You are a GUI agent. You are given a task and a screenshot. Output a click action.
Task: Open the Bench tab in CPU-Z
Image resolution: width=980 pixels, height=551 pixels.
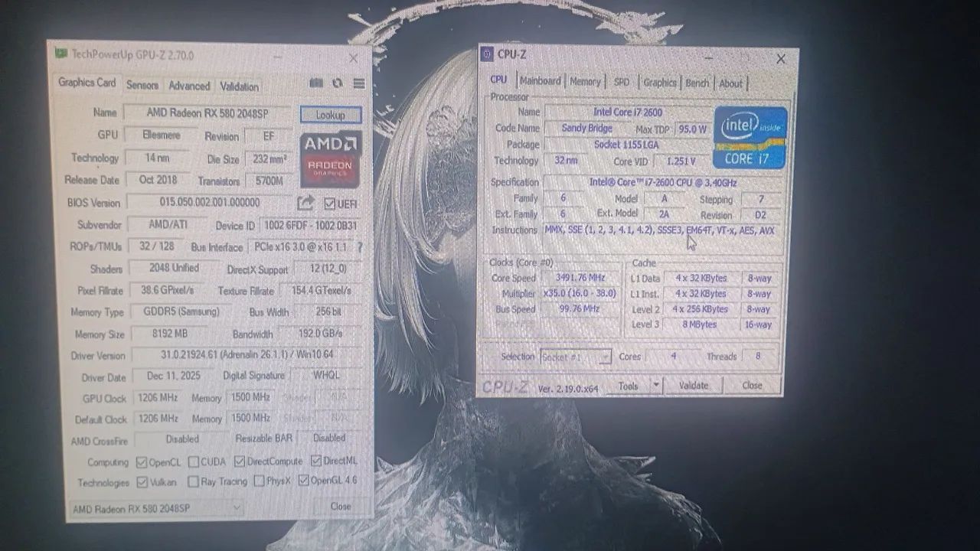[x=697, y=83]
